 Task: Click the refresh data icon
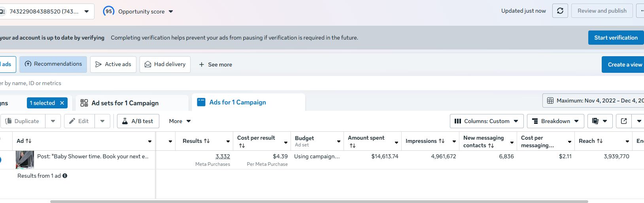560,11
